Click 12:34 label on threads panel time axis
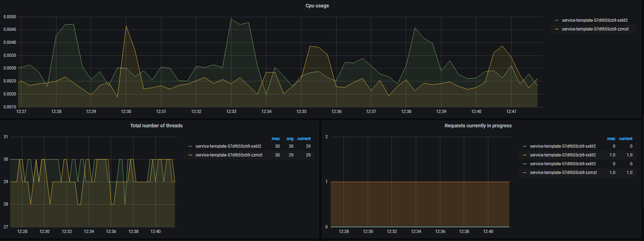This screenshot has height=241, width=644. coord(89,232)
